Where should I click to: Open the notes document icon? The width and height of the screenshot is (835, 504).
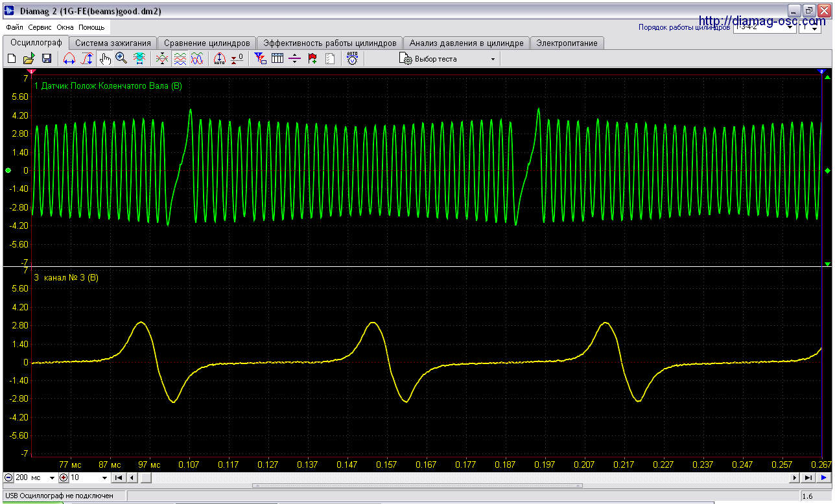[330, 59]
